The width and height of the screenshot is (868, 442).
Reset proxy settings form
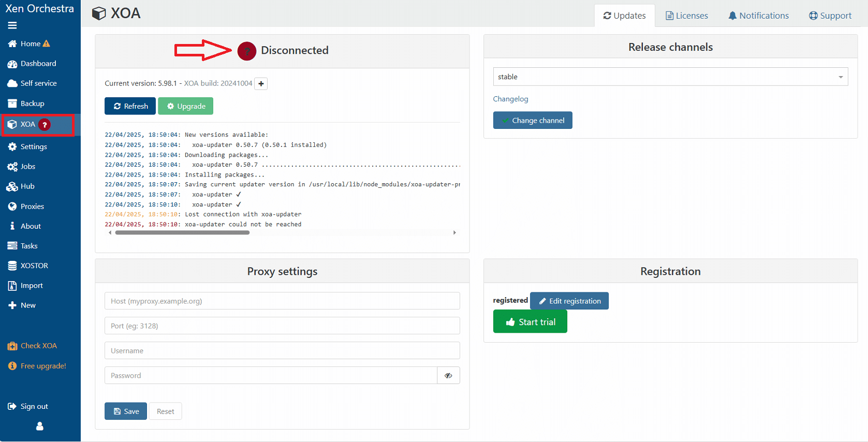point(166,411)
